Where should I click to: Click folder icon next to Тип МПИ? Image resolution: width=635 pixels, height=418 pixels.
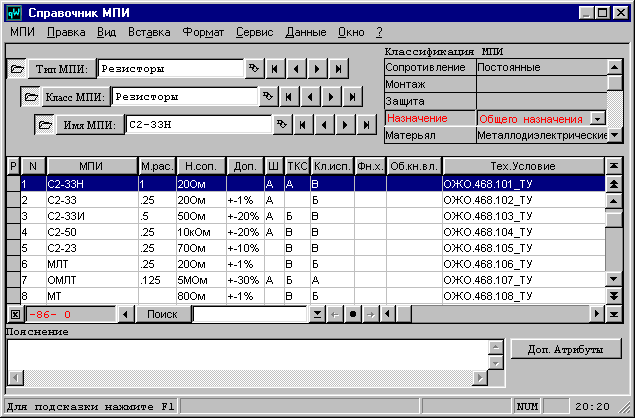tap(18, 69)
